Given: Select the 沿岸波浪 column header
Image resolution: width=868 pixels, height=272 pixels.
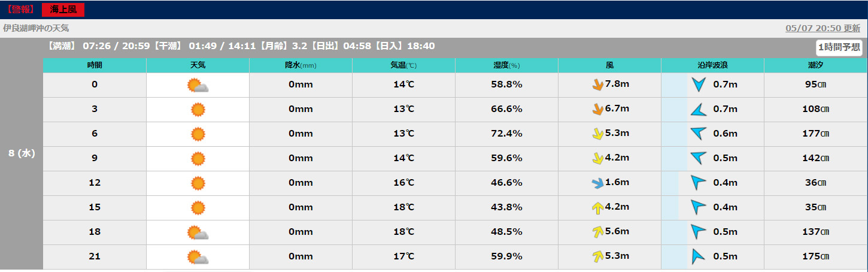Looking at the screenshot, I should (x=712, y=65).
